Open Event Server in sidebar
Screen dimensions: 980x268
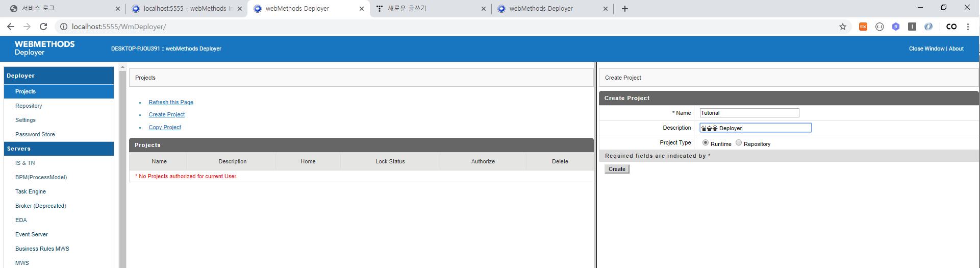coord(32,234)
